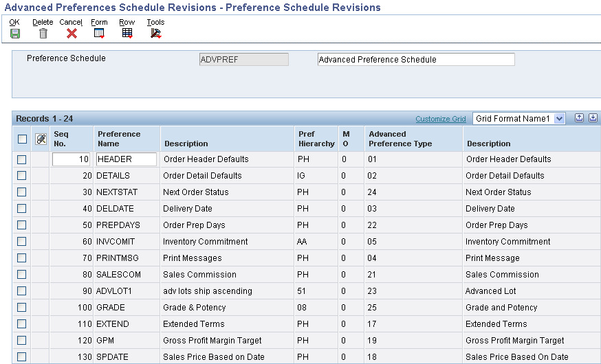Click the 'Sales Price Based on Date' cell
This screenshot has height=364, width=601.
(x=227, y=356)
